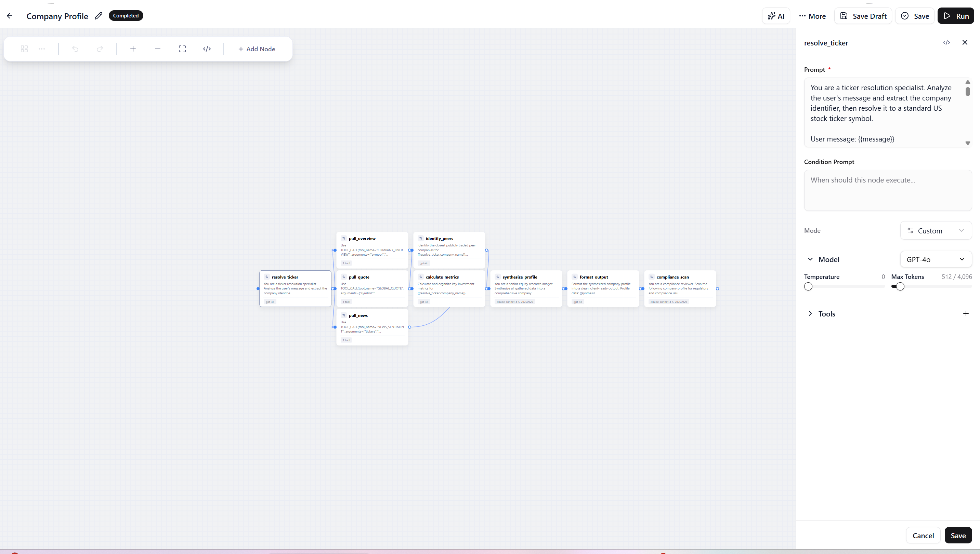Image resolution: width=980 pixels, height=554 pixels.
Task: Fit workflow to screen with the fullscreen icon
Action: tap(182, 49)
